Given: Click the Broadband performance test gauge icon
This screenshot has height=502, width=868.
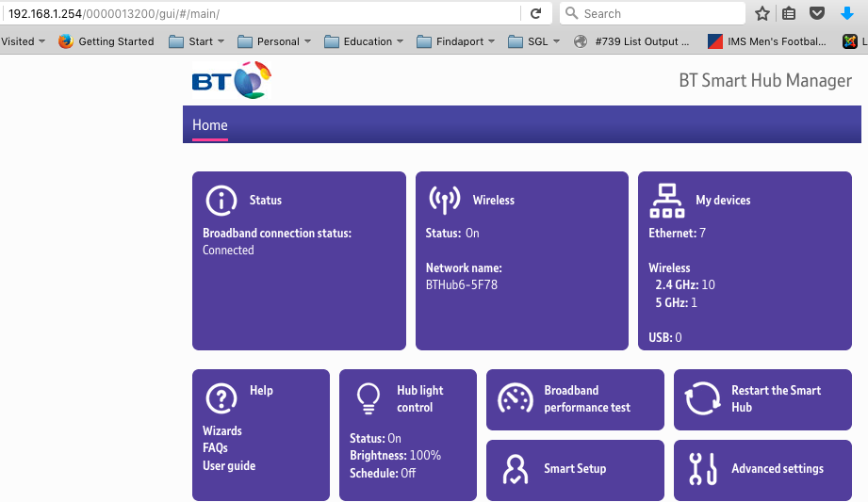Looking at the screenshot, I should [516, 398].
